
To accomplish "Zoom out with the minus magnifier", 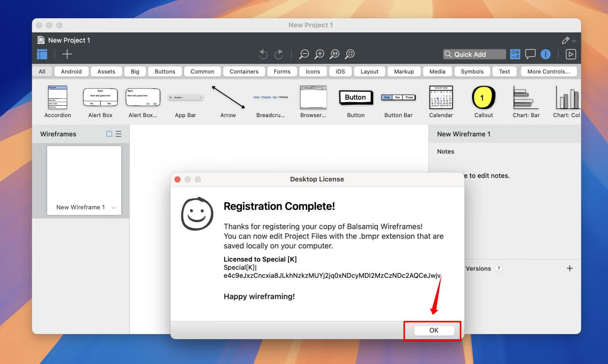I will pyautogui.click(x=304, y=54).
